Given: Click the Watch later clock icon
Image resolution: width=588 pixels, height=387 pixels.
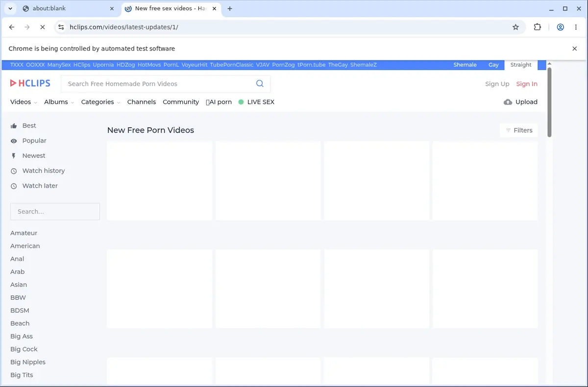Looking at the screenshot, I should pyautogui.click(x=14, y=186).
